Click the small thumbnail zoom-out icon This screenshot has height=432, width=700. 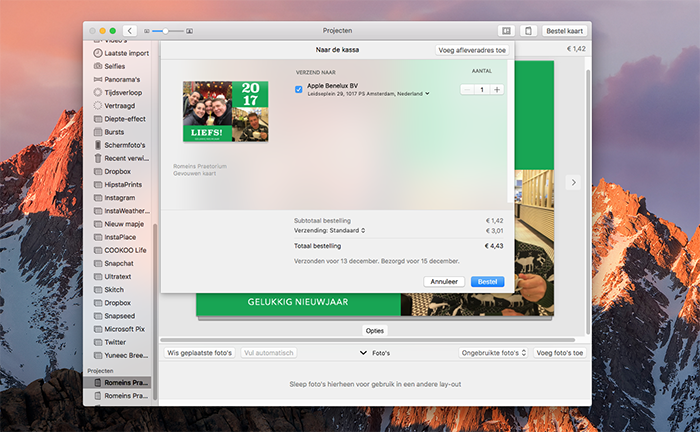pyautogui.click(x=146, y=31)
